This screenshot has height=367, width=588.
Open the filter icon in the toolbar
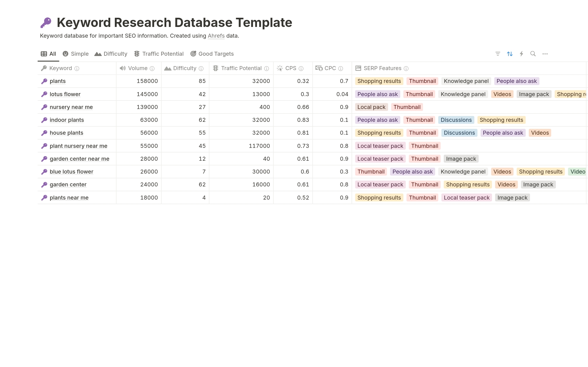(x=498, y=54)
